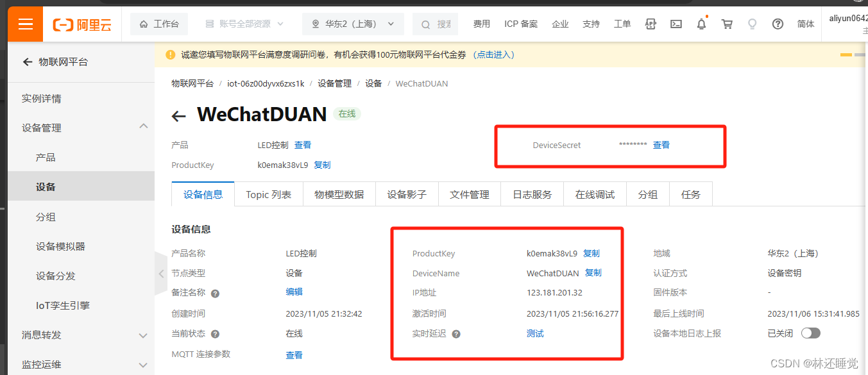Switch language via 简体
This screenshot has height=375, width=868.
tap(806, 24)
